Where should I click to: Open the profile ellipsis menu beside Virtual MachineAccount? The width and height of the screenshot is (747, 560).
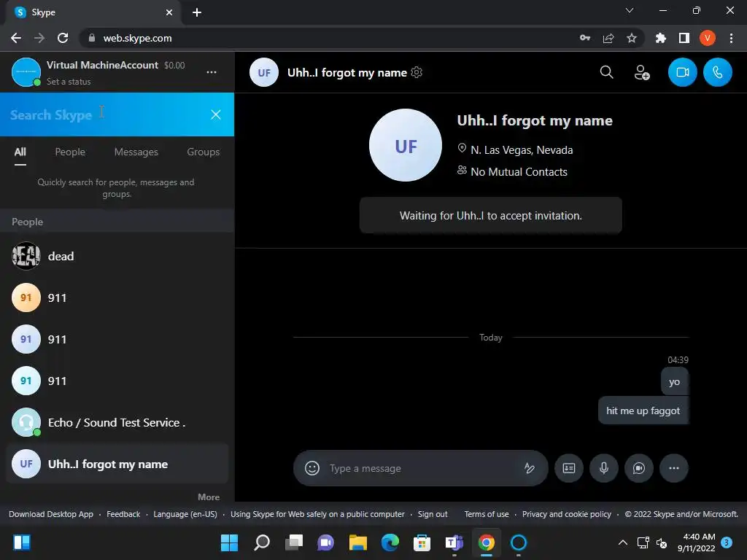coord(212,72)
